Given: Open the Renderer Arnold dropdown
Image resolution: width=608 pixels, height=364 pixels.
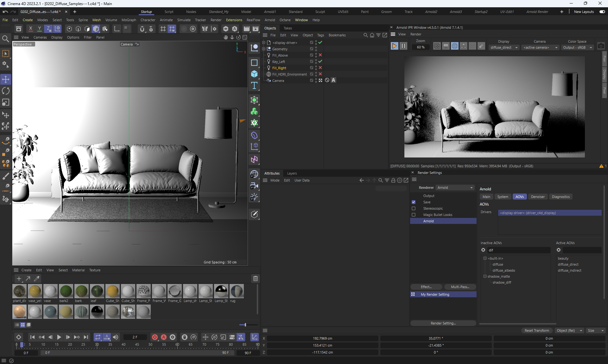Looking at the screenshot, I should coord(455,188).
